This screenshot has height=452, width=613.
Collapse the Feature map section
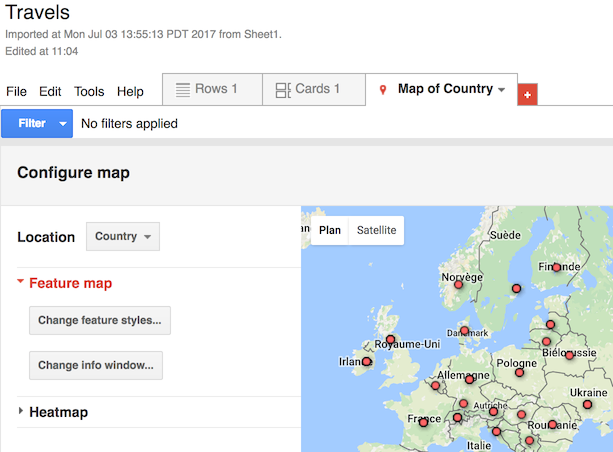[x=22, y=283]
